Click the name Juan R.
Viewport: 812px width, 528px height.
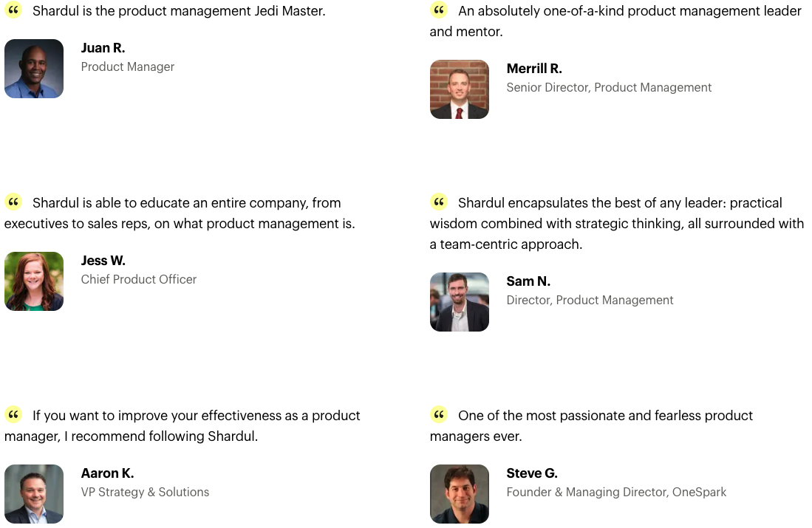(103, 48)
